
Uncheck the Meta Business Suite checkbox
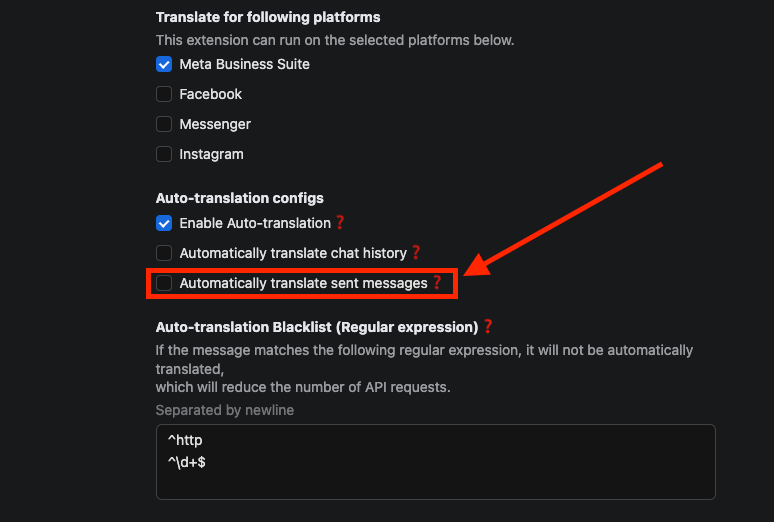coord(164,64)
